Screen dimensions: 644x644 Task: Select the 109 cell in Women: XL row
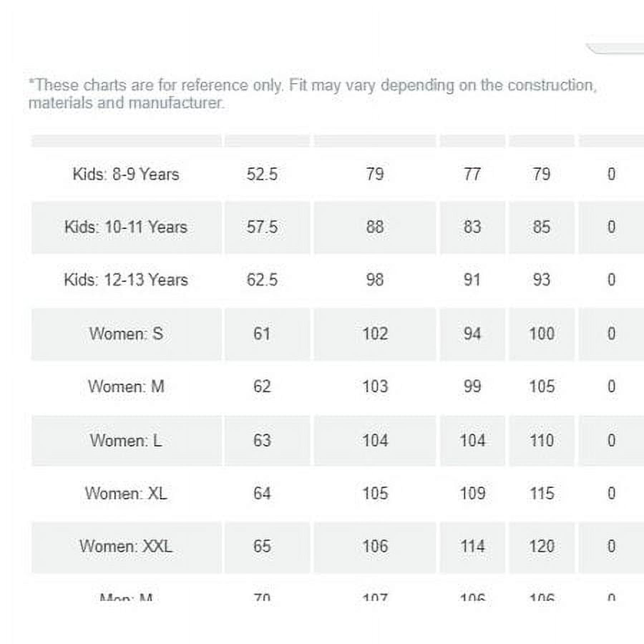(x=472, y=493)
